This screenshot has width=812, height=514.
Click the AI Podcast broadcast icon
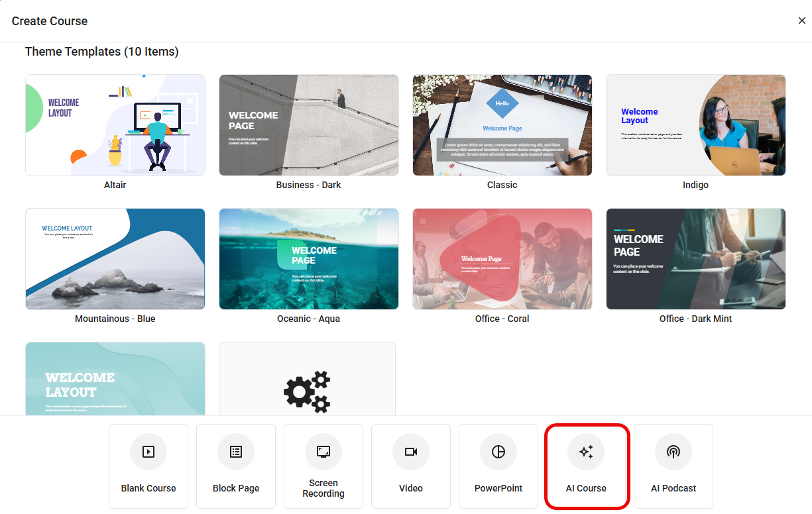673,452
